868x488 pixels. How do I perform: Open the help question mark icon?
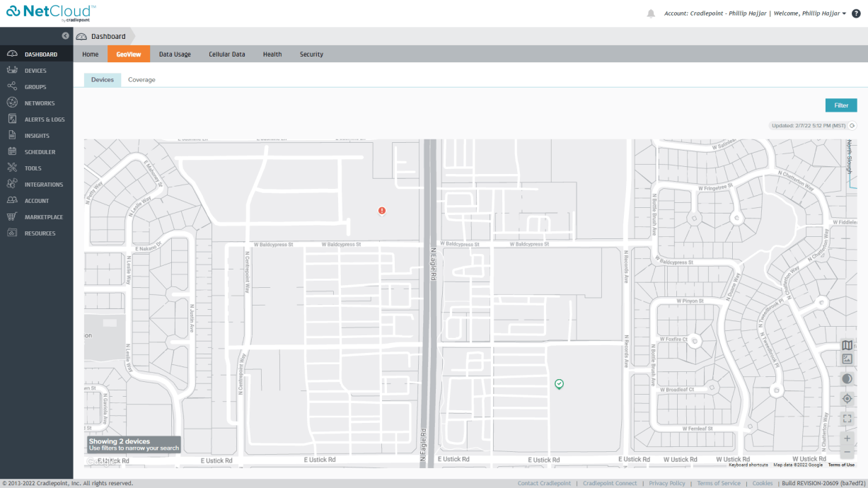[x=856, y=13]
